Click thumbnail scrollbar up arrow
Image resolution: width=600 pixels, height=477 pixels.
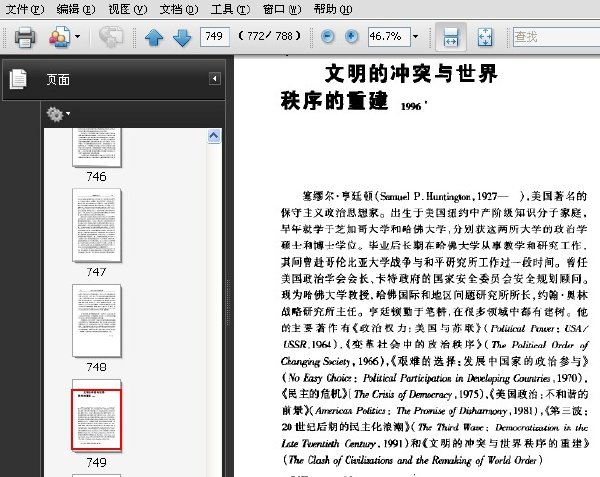(x=214, y=136)
